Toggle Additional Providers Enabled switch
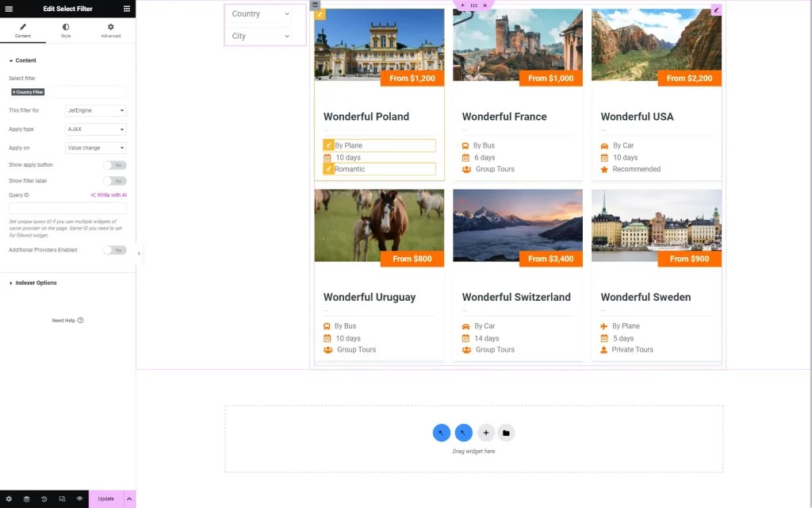812x508 pixels. point(114,250)
